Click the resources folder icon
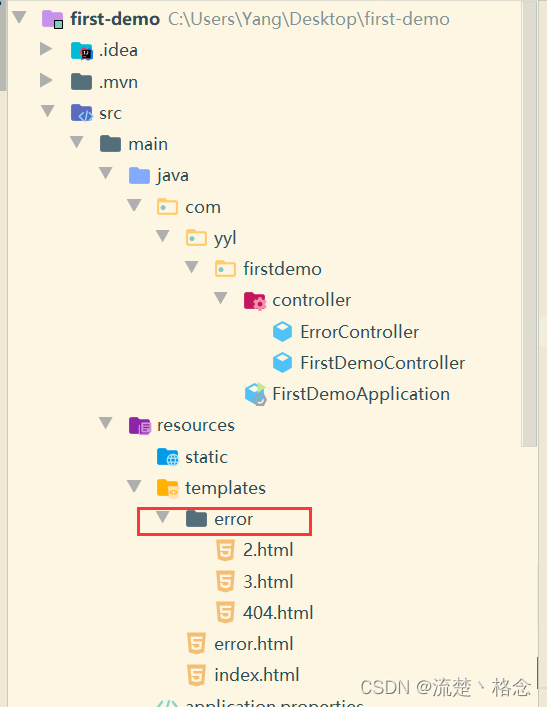 click(140, 425)
